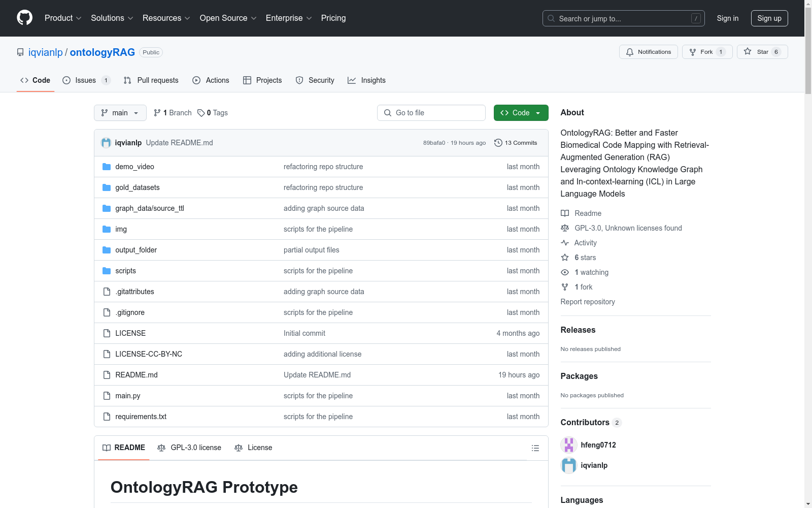Screen dimensions: 812x508
Task: Expand the Product menu
Action: click(x=63, y=18)
